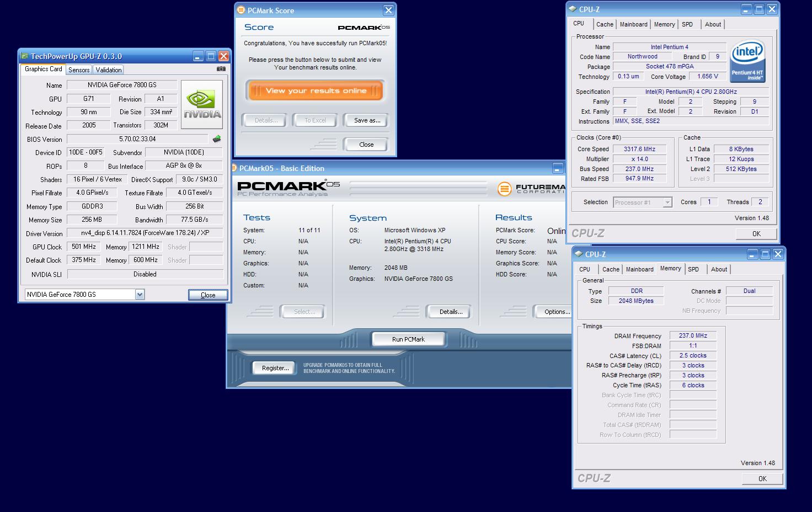812x512 pixels.
Task: Minimize the top CPU-Z window
Action: coord(746,9)
